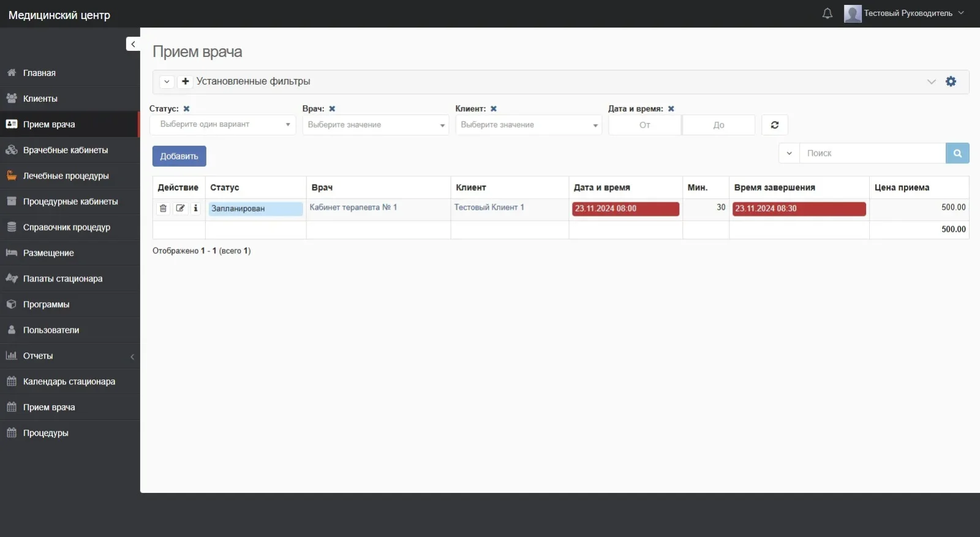Remove the Клиент filter
The image size is (980, 537).
tap(493, 109)
